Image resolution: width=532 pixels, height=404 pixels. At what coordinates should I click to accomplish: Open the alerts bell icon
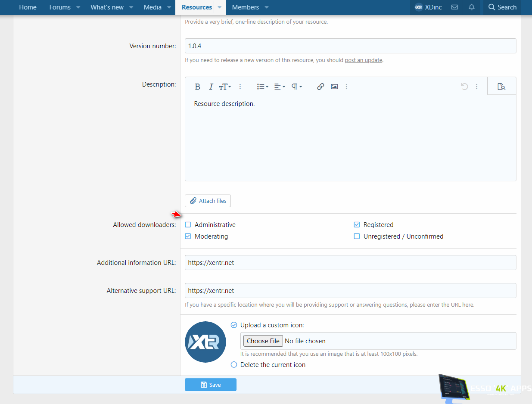click(x=472, y=7)
